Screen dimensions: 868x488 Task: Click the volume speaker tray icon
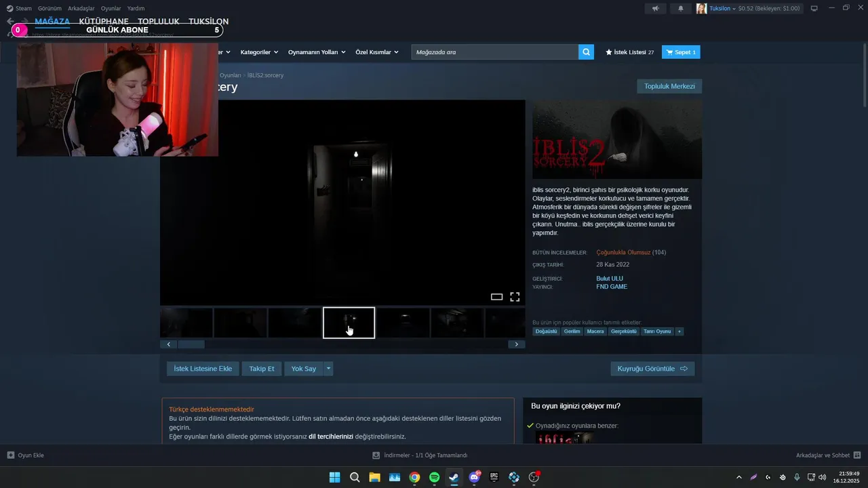click(x=822, y=477)
